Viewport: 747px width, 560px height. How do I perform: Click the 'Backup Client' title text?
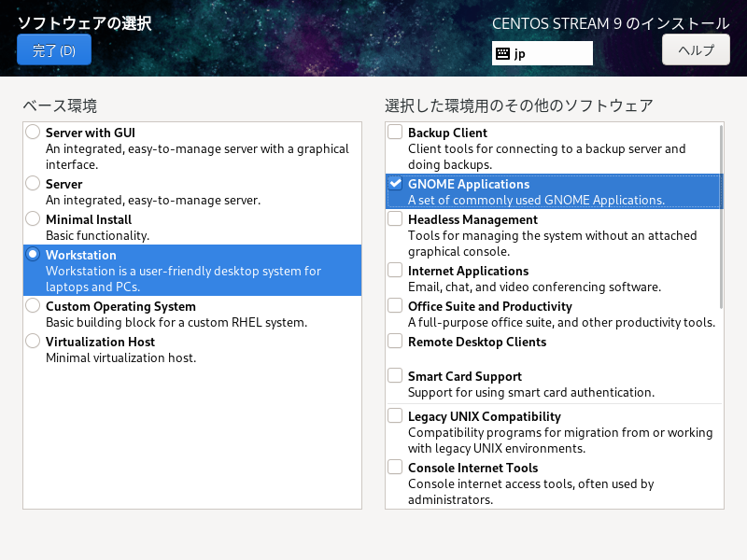448,133
